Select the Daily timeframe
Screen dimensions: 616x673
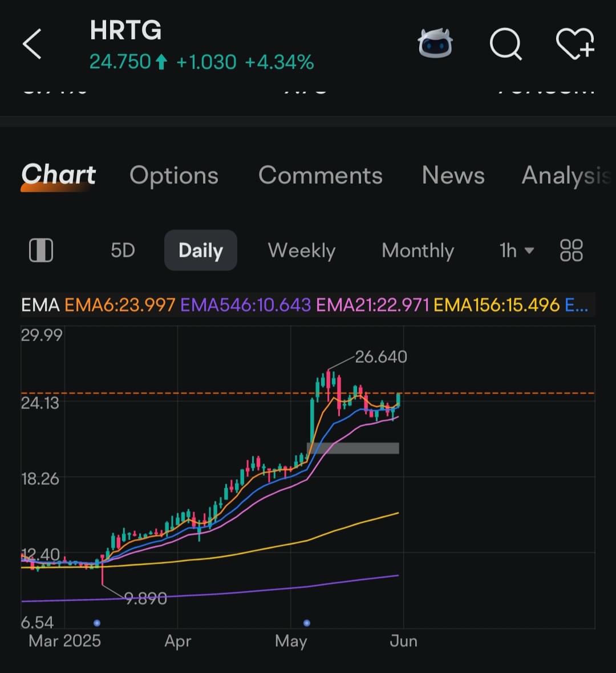[x=201, y=250]
